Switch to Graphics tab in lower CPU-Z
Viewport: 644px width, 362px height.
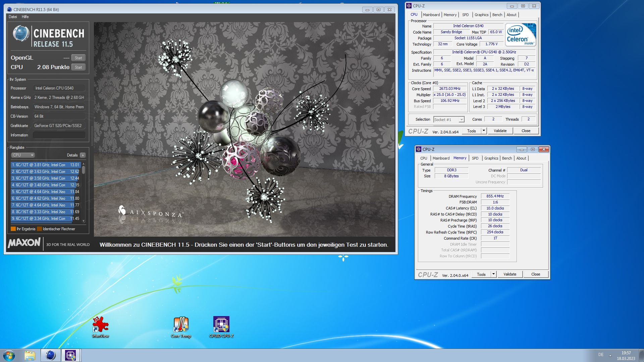491,158
